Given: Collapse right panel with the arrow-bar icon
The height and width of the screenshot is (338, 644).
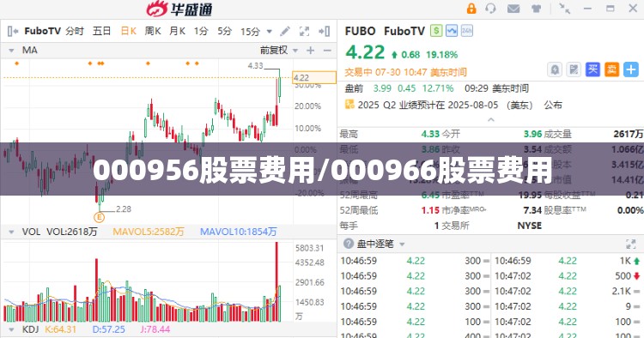Looking at the screenshot, I should click(x=324, y=31).
